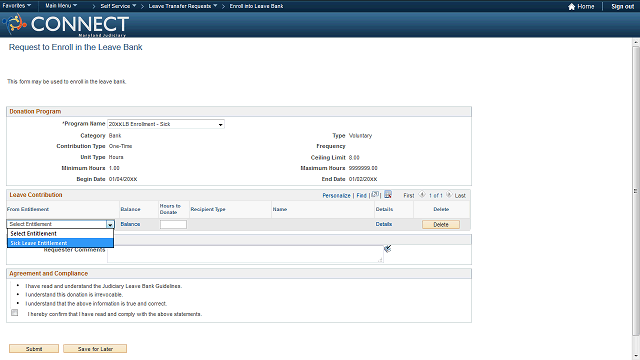Show previous row arrow icon
This screenshot has width=640, height=360.
pos(422,195)
